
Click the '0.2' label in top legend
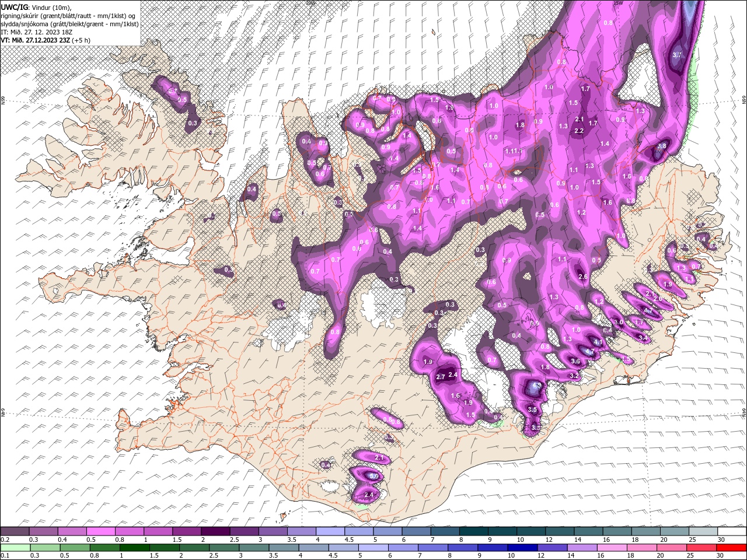coord(5,540)
